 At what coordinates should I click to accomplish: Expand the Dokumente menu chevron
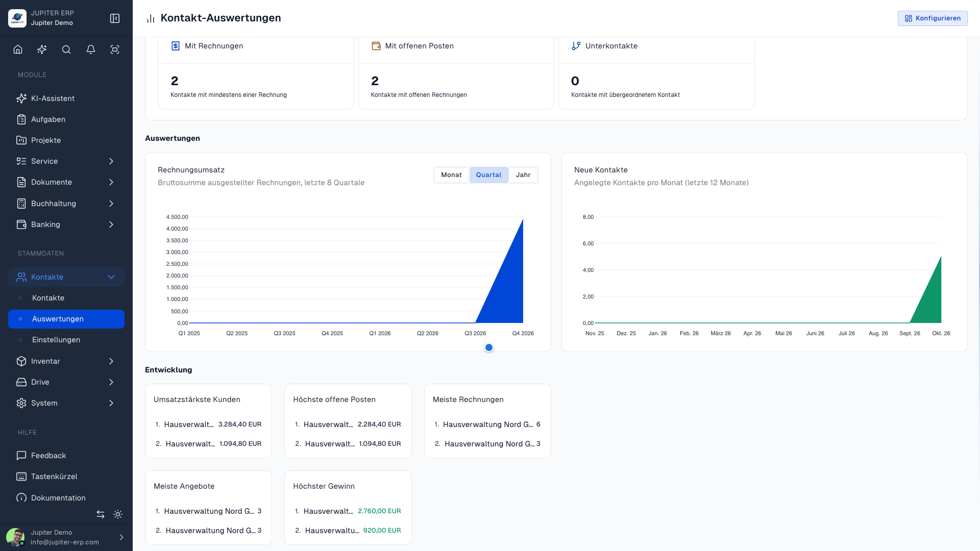(111, 182)
